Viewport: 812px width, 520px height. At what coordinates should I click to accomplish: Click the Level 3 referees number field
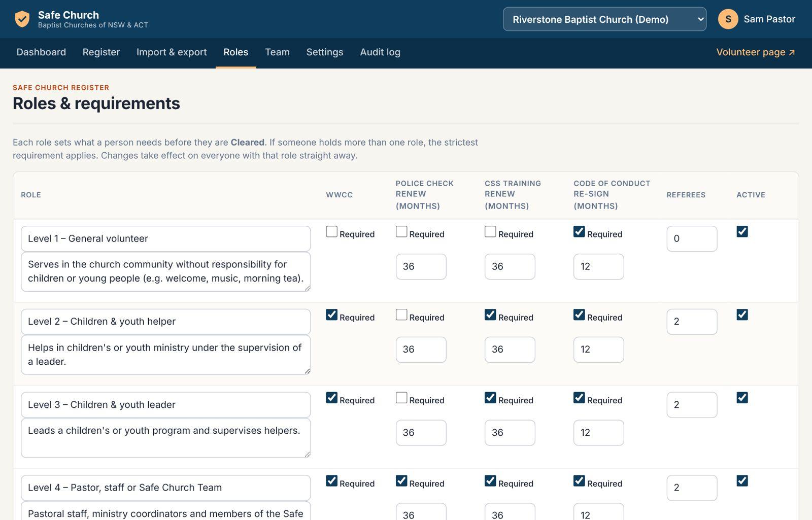tap(692, 405)
